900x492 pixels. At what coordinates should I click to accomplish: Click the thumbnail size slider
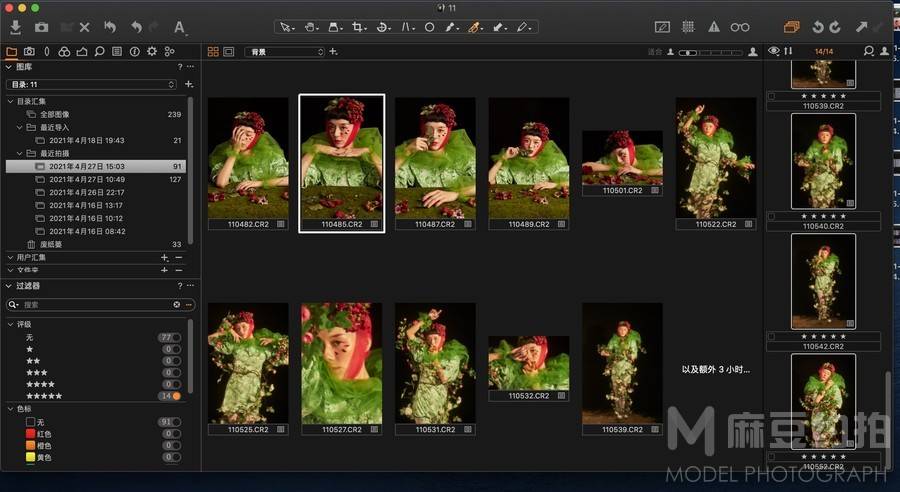pyautogui.click(x=711, y=52)
